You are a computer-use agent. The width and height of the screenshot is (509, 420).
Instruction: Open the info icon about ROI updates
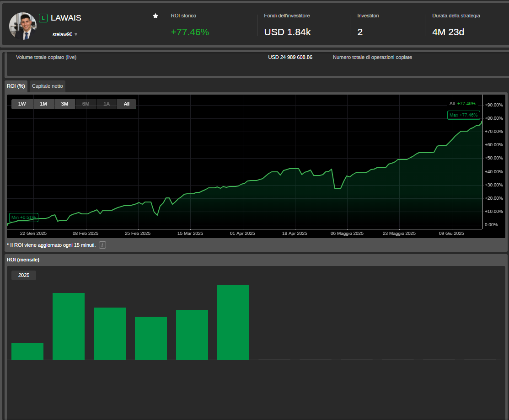pos(102,245)
